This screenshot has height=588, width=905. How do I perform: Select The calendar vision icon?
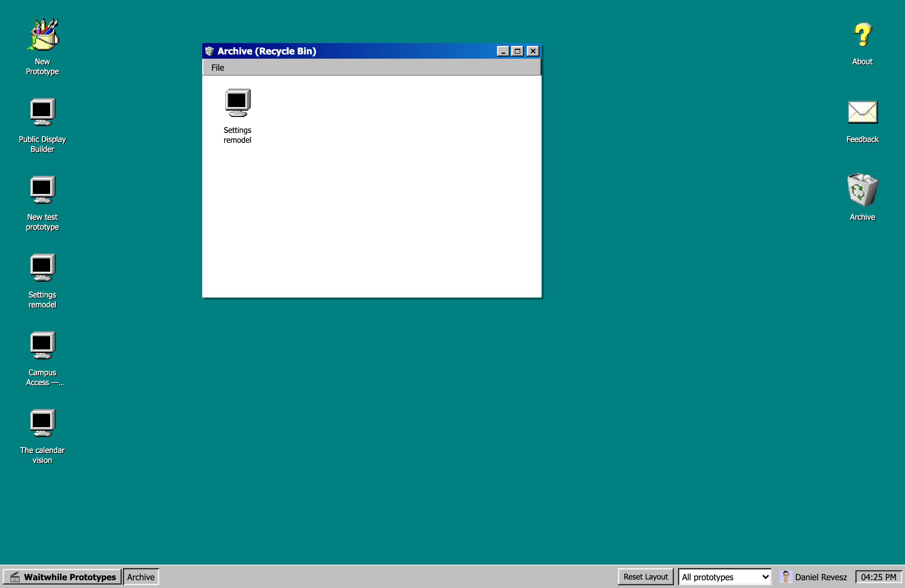[x=42, y=436]
